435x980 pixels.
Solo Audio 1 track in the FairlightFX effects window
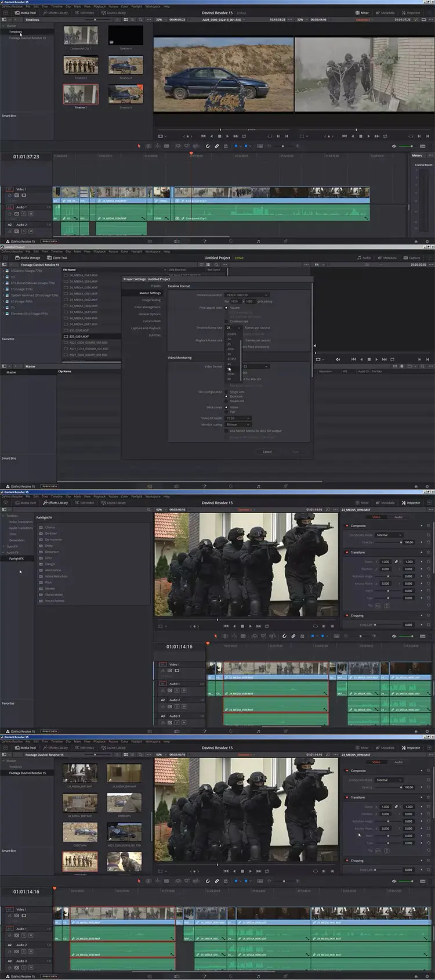[177, 690]
